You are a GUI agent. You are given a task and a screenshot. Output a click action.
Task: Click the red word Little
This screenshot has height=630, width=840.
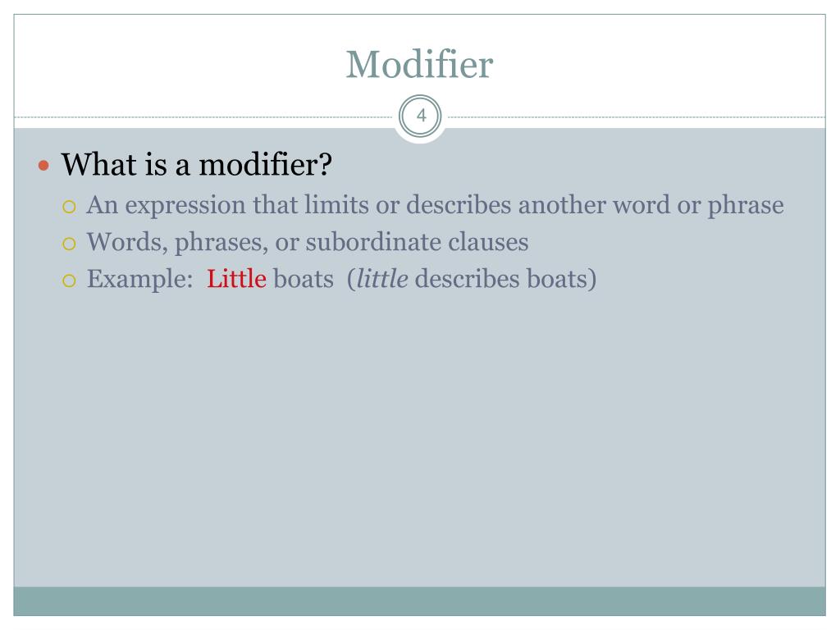coord(236,279)
